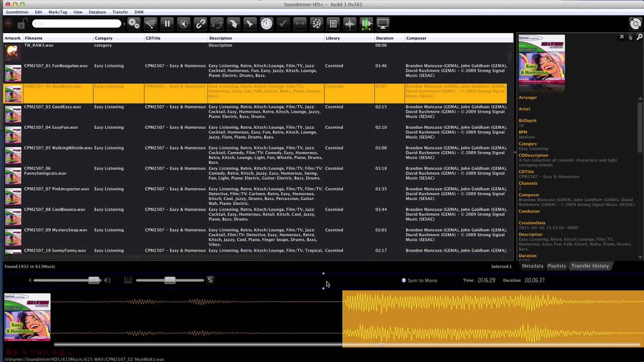
Task: Select the TW_RAW3.wav row
Action: [x=255, y=52]
